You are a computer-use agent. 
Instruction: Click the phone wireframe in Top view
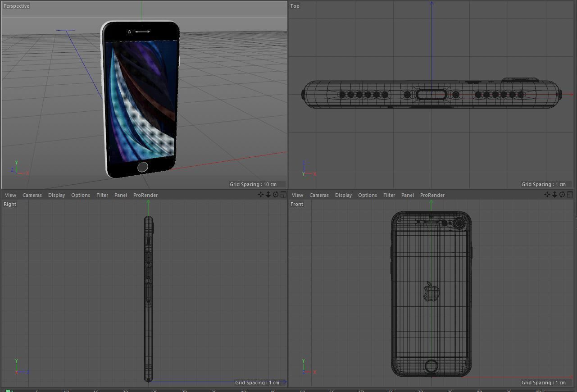432,94
